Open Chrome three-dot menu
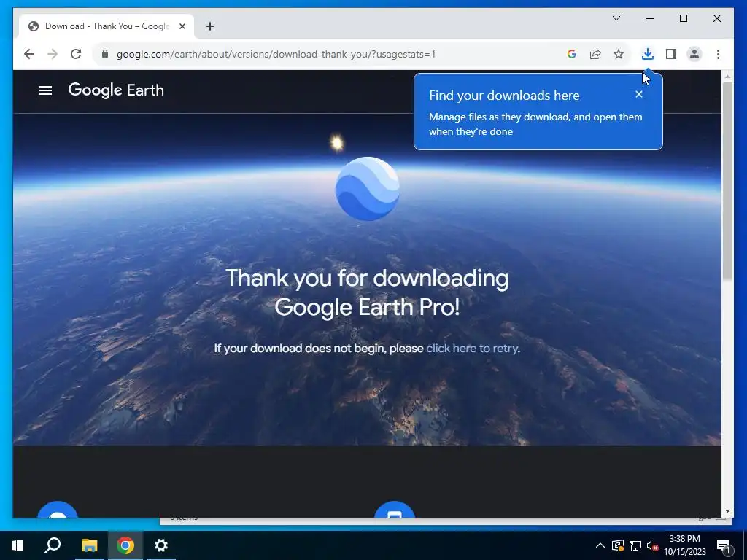The height and width of the screenshot is (560, 747). [x=718, y=54]
